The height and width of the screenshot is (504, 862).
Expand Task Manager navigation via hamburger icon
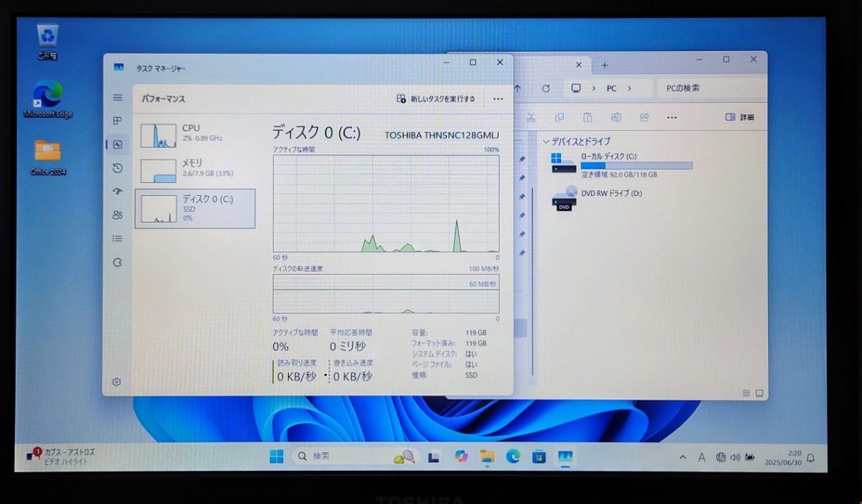tap(117, 97)
